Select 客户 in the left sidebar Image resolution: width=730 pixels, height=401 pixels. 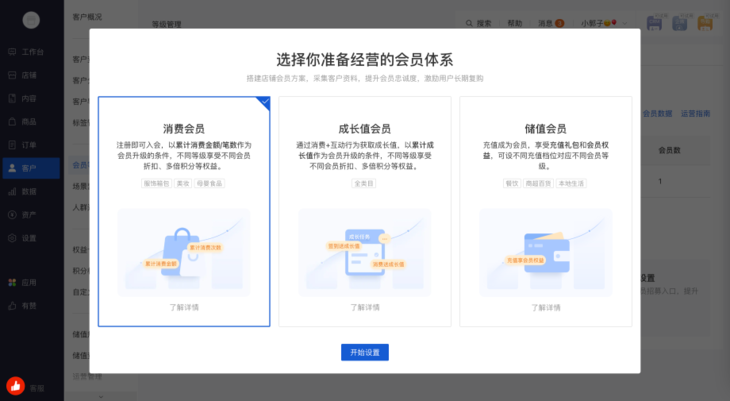point(31,168)
